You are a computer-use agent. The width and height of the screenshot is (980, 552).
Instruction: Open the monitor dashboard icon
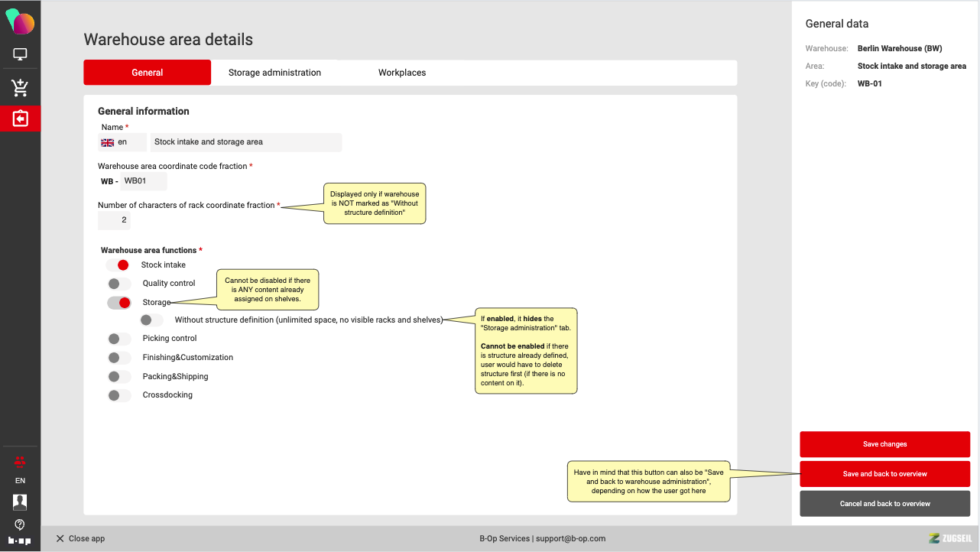pos(20,55)
